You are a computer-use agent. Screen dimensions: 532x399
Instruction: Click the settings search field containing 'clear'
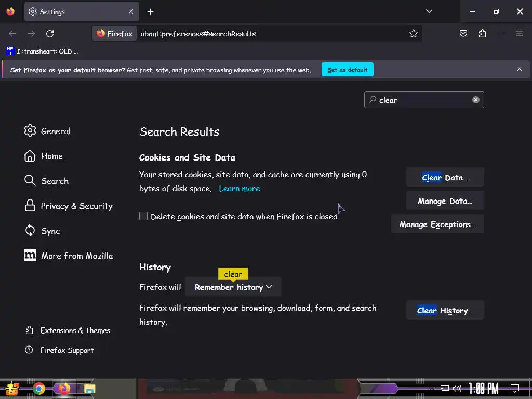click(x=424, y=100)
